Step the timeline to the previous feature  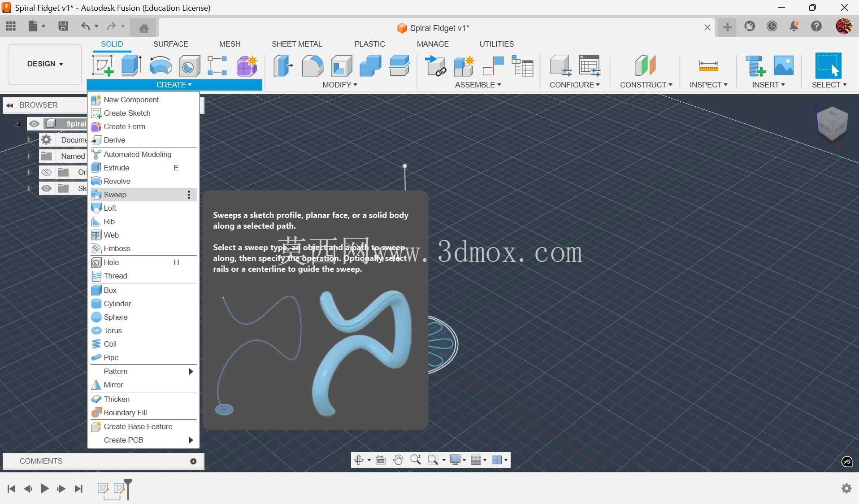coord(28,488)
